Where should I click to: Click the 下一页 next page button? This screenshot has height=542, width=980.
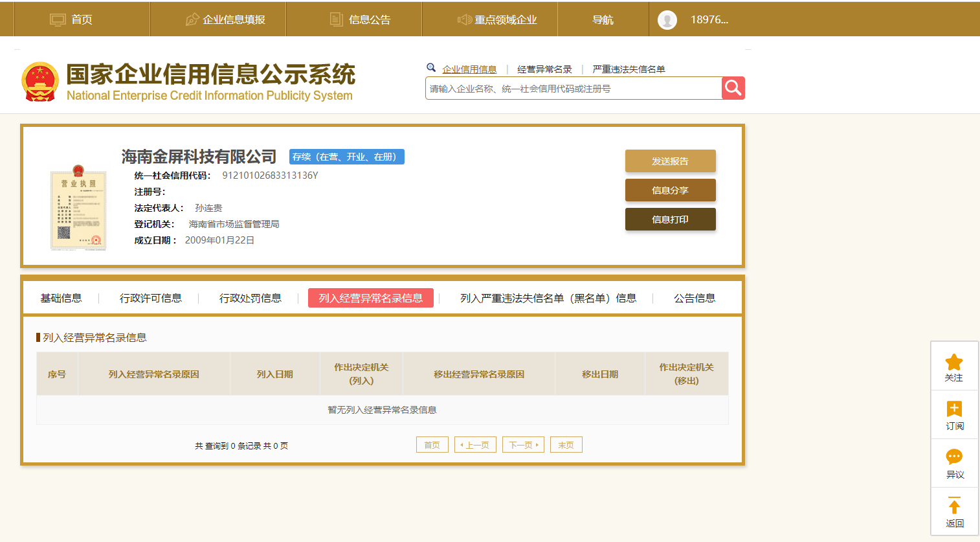[x=523, y=445]
